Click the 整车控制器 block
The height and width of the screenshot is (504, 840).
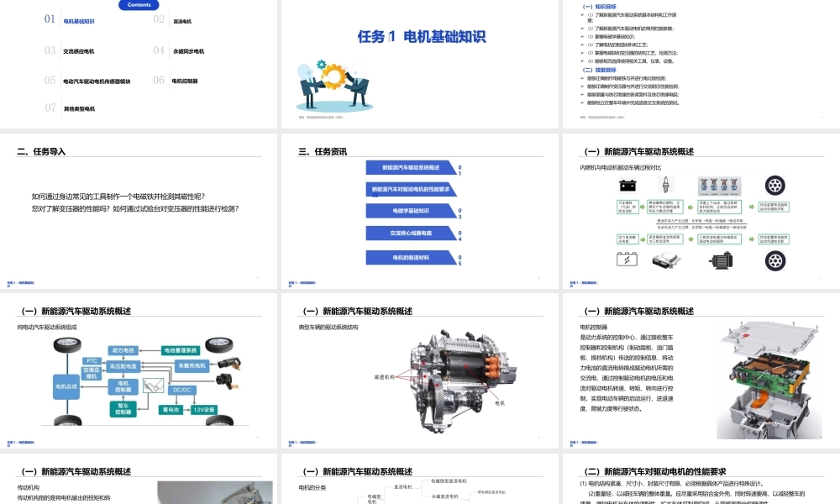123,409
